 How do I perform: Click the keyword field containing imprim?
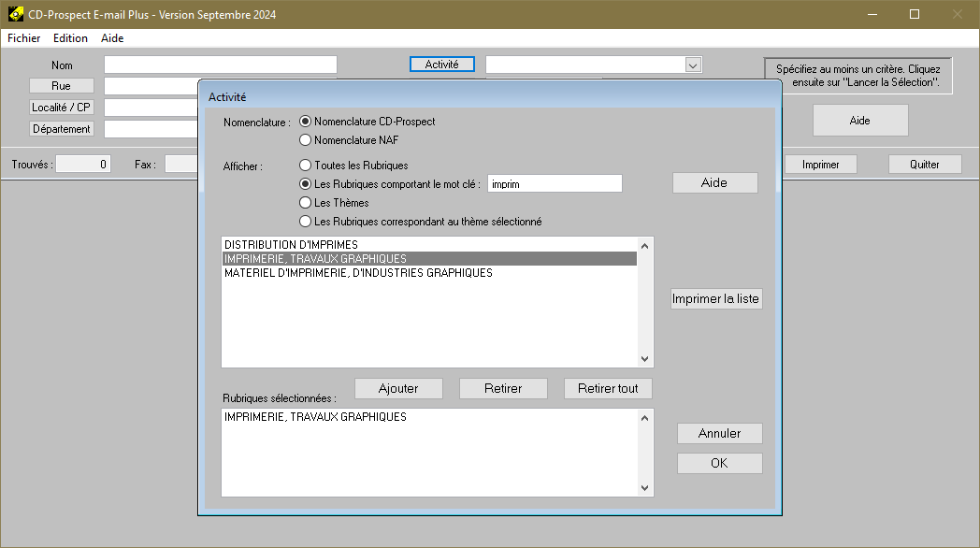tap(555, 184)
